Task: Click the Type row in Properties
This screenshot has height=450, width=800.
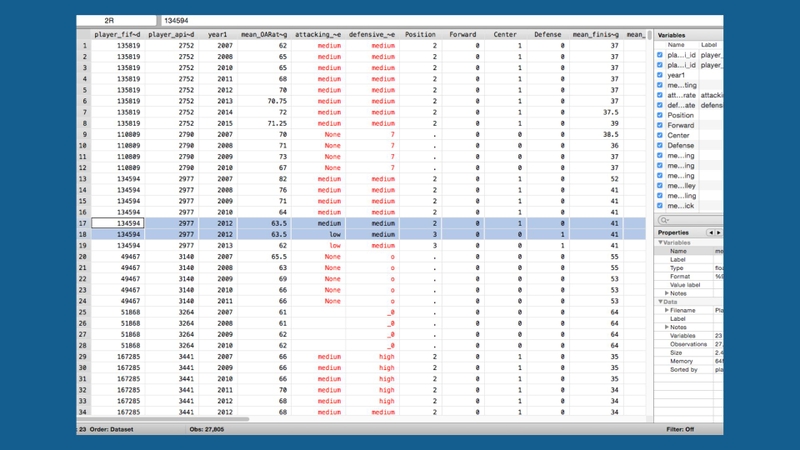Action: 689,268
